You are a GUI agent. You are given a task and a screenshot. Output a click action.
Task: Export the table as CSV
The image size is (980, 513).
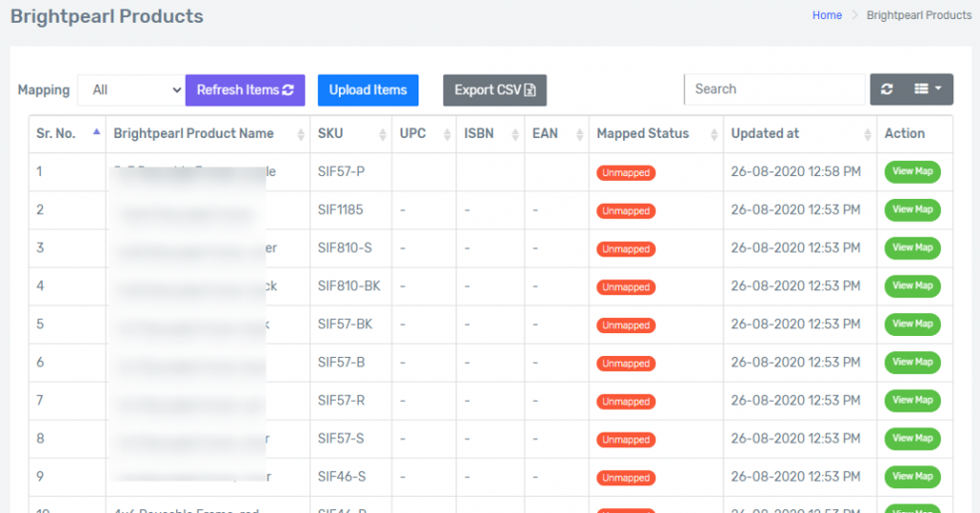495,90
